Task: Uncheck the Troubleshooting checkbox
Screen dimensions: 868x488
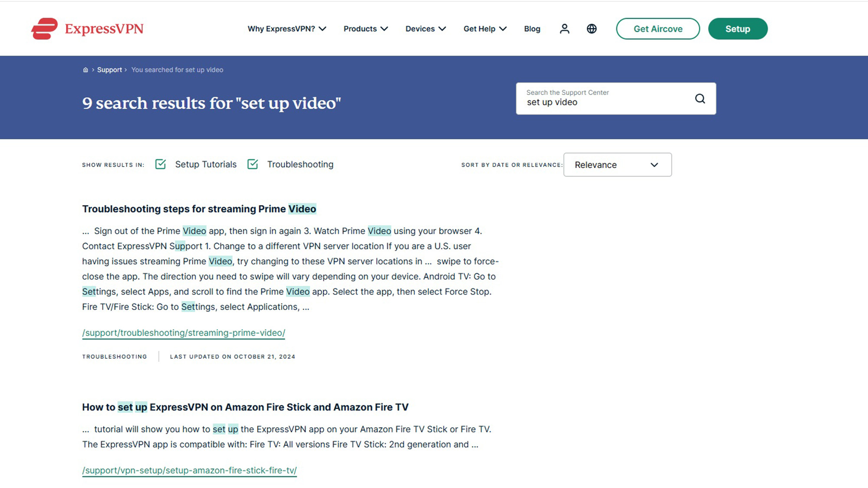Action: coord(253,164)
